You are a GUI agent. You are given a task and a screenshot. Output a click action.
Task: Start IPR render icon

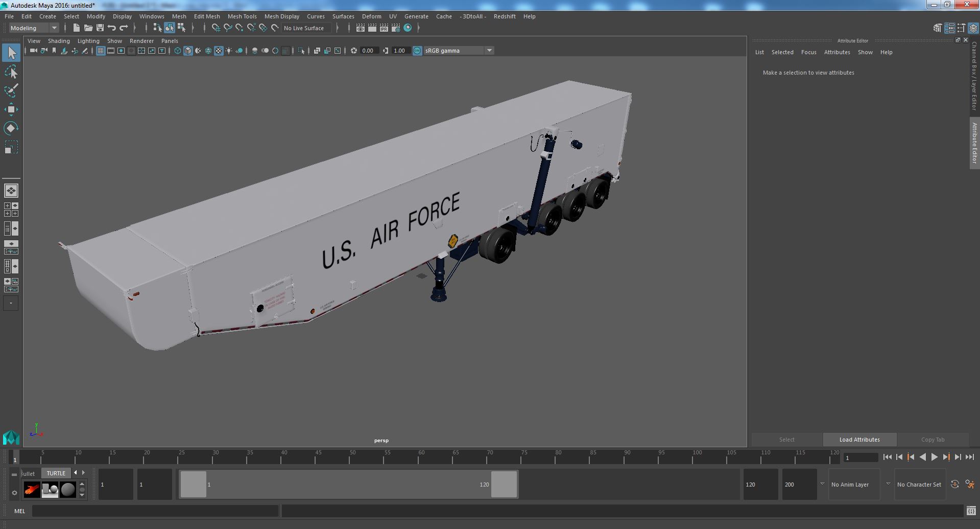click(384, 28)
